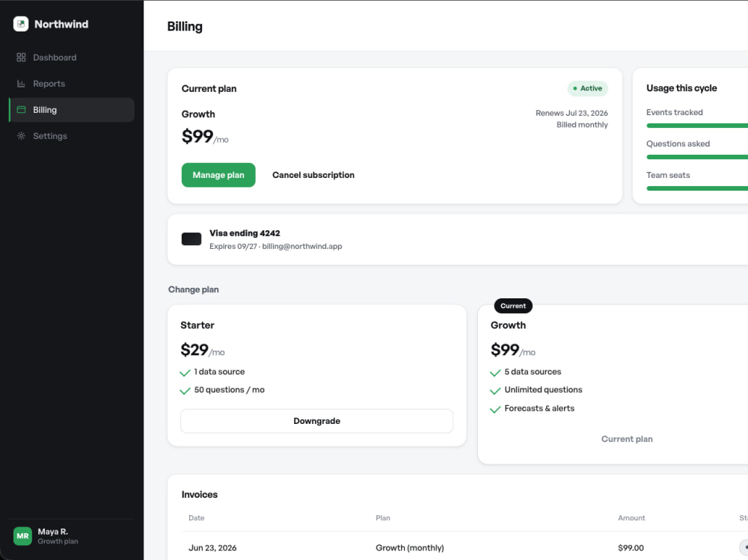Click the "Billed monthly" text
This screenshot has height=560, width=748.
582,125
